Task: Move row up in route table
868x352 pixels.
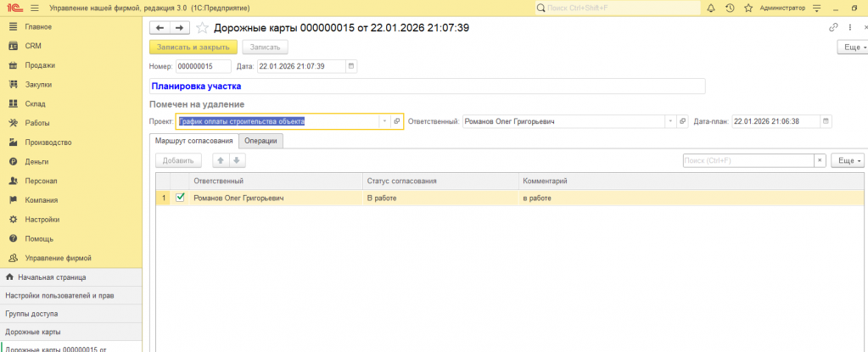Action: [221, 160]
